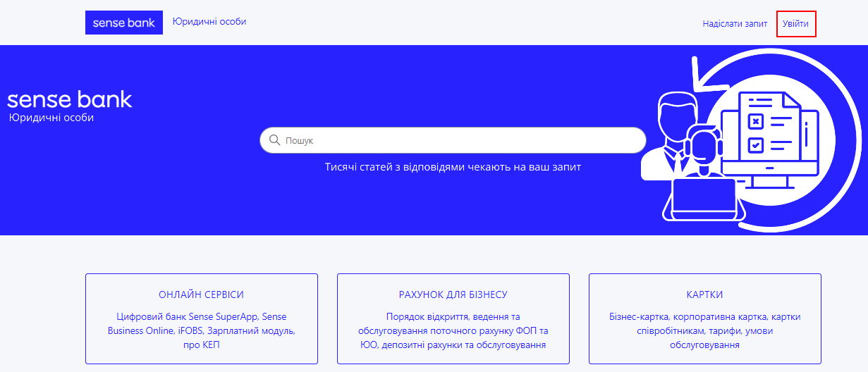Open the Юридичні особи header link

coord(209,22)
